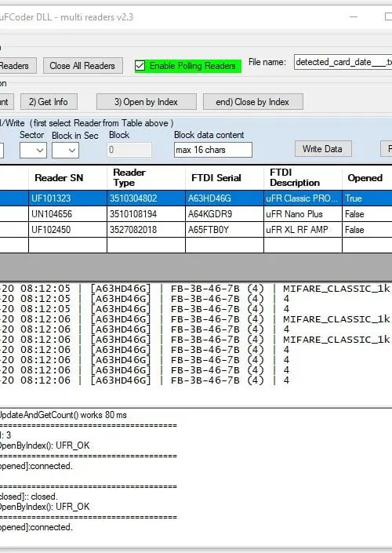Minimize the uFCoder DLL window
This screenshot has height=553, width=392.
coord(354,17)
